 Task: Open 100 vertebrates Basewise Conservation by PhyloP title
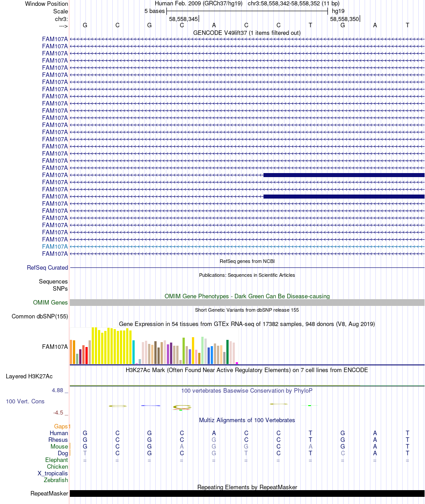coord(247,390)
